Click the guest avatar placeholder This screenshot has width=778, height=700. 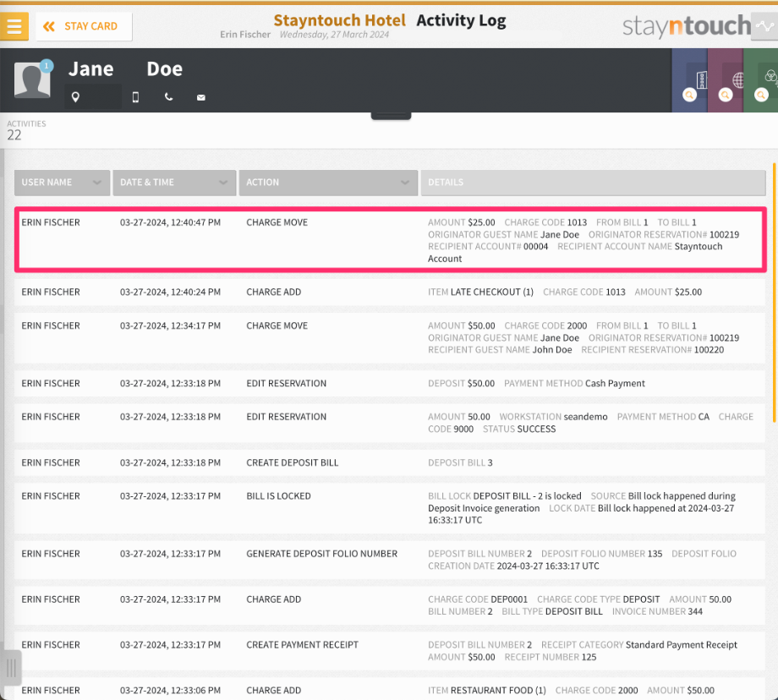click(32, 80)
